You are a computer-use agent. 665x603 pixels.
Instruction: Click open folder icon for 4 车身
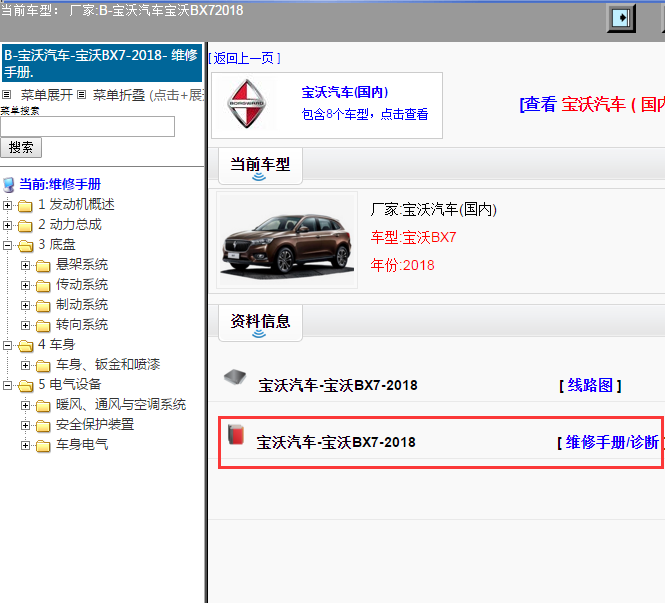tap(25, 346)
